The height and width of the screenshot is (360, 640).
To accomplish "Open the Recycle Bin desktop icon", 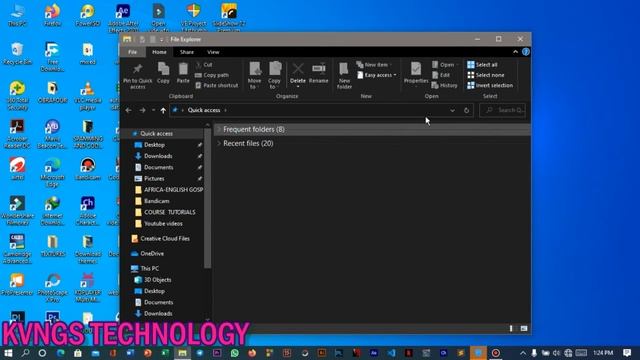I will [17, 53].
